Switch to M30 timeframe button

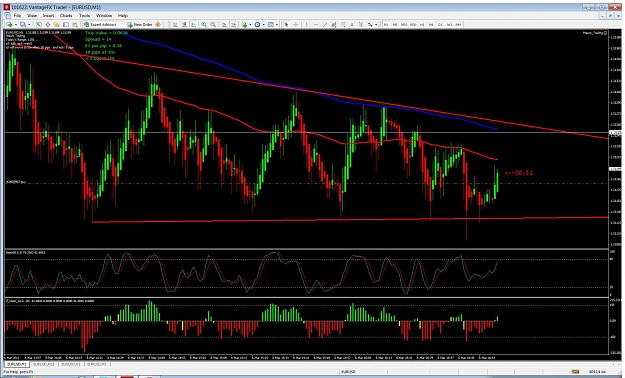click(413, 24)
